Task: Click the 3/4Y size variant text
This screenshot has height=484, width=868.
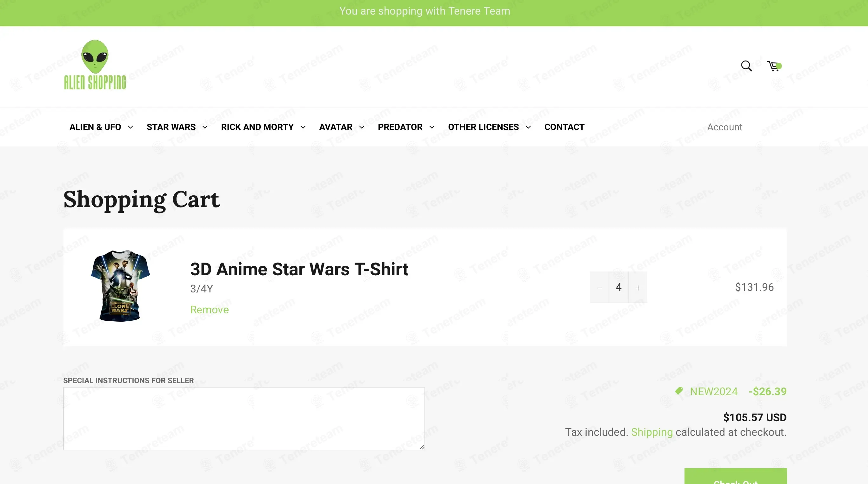Action: click(x=202, y=288)
